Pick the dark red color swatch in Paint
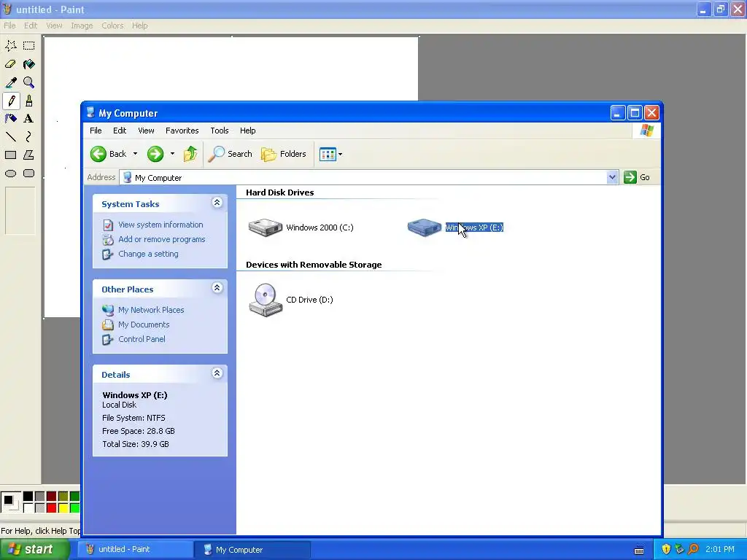This screenshot has height=560, width=747. pyautogui.click(x=52, y=497)
